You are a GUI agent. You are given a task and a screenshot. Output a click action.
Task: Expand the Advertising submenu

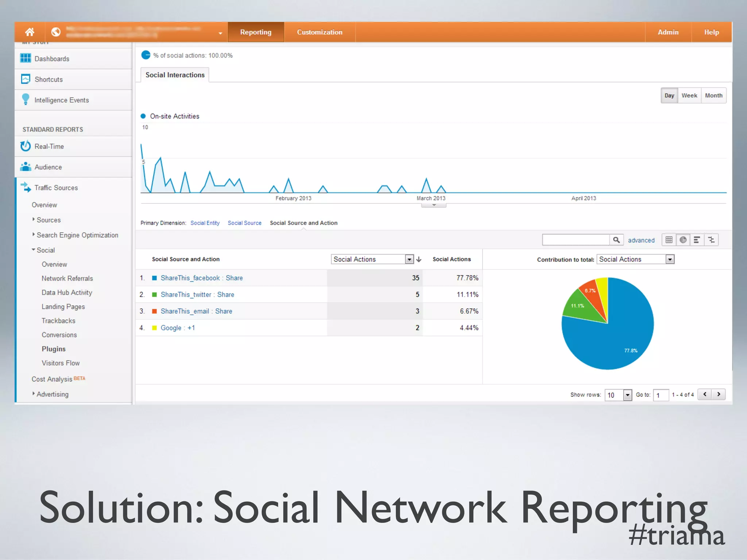point(50,394)
